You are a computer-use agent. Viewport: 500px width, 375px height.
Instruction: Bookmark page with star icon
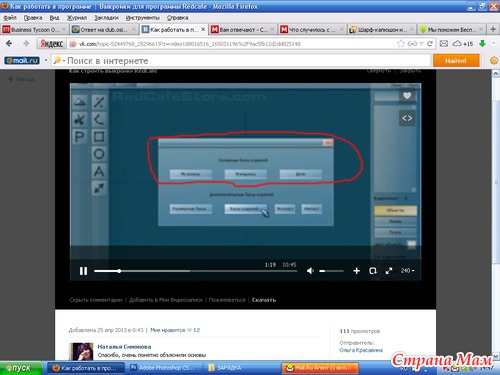(x=401, y=44)
